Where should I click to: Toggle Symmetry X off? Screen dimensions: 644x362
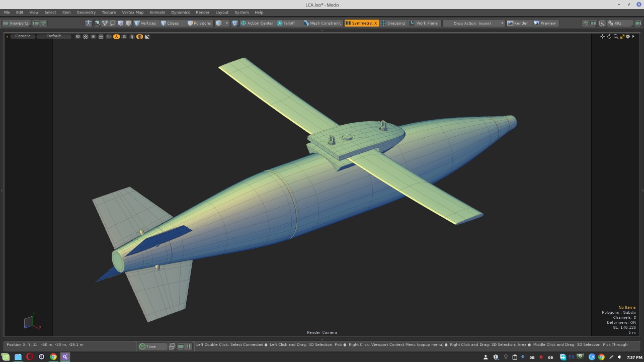(x=361, y=23)
